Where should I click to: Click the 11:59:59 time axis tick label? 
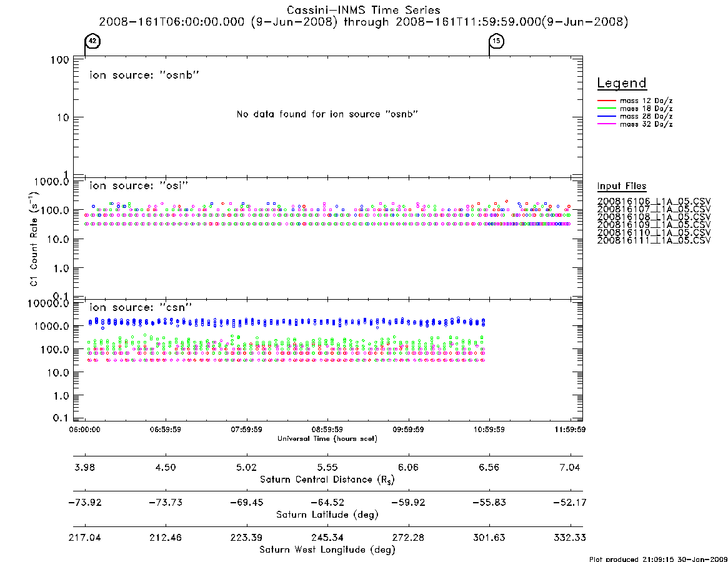point(570,430)
